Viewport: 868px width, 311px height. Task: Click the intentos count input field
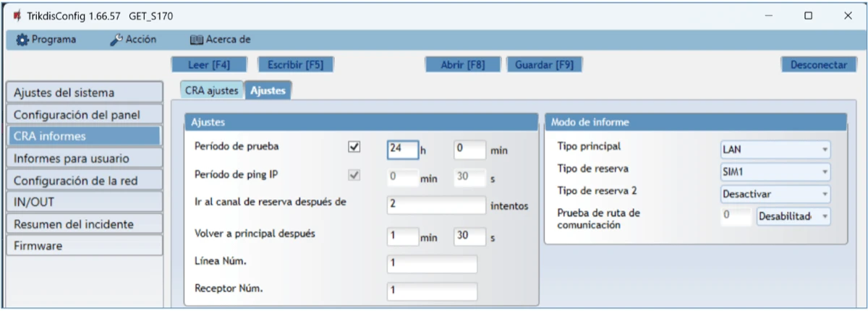(436, 205)
